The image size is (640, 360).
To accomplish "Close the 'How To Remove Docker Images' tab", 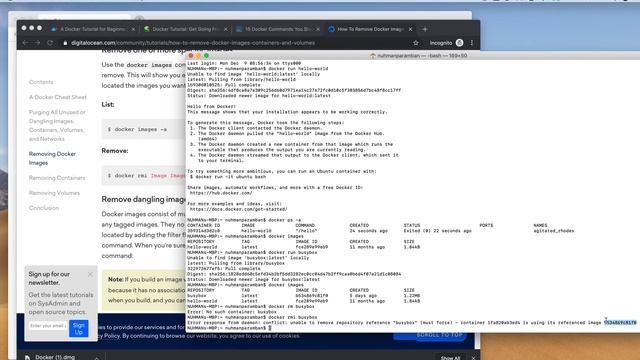I will (410, 29).
